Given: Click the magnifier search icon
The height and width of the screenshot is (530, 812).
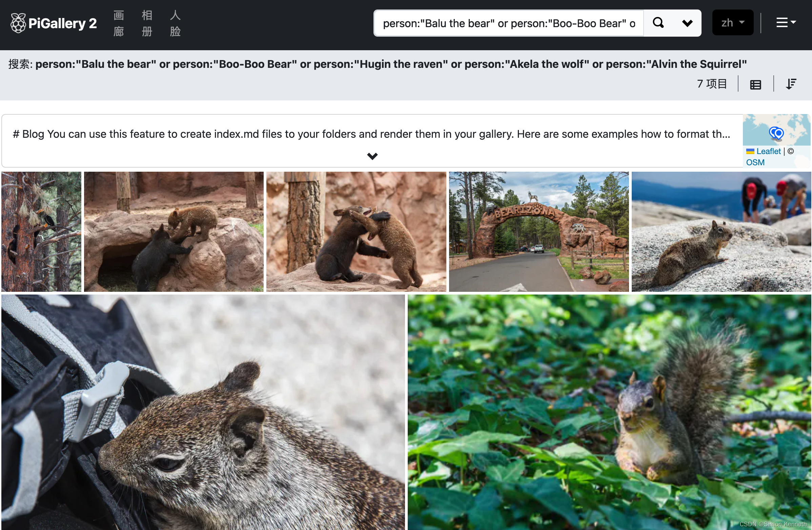Looking at the screenshot, I should (x=658, y=23).
